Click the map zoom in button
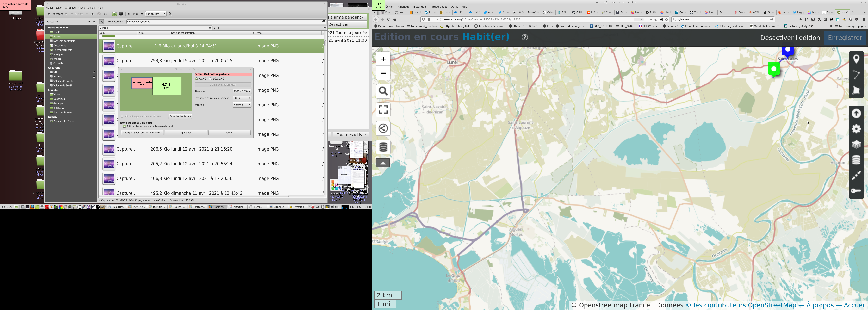868x310 pixels. [x=383, y=59]
